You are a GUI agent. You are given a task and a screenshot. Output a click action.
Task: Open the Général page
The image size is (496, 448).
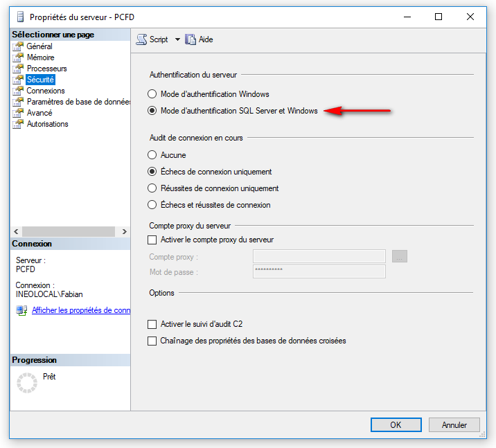[x=39, y=46]
